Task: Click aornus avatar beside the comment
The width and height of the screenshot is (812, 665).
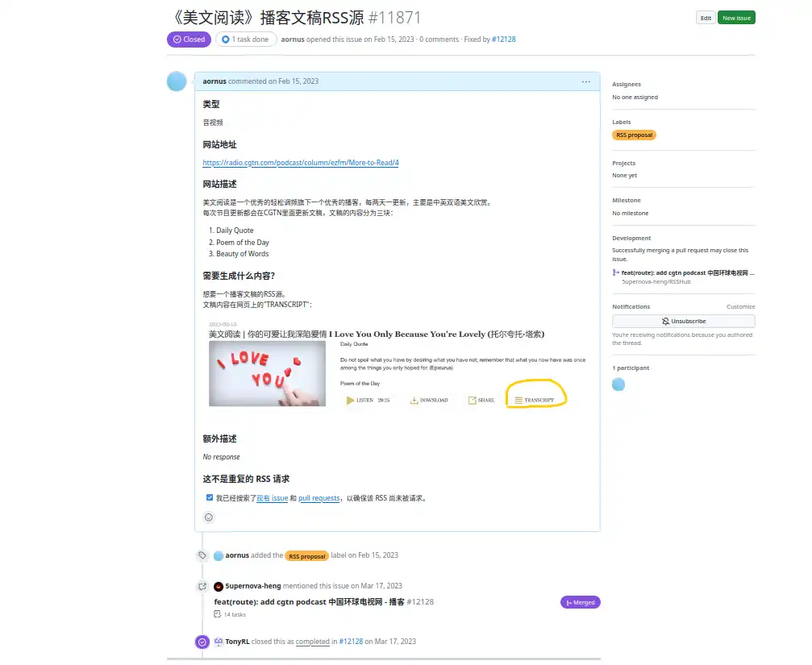Action: tap(177, 81)
